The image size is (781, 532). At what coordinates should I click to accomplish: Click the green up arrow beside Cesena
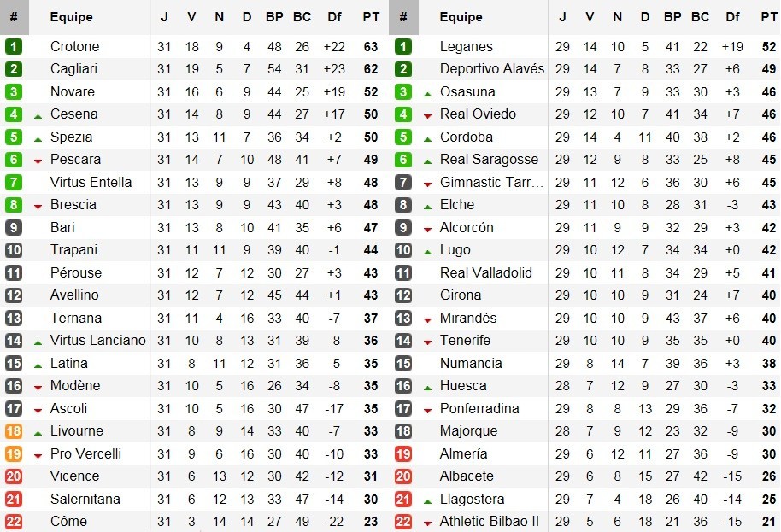(38, 115)
